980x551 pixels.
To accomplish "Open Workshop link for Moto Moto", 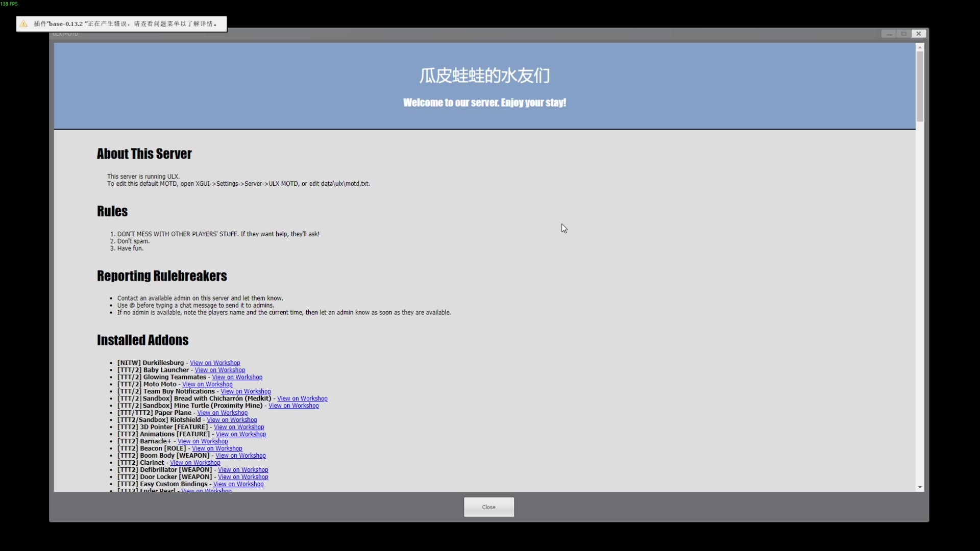I will (x=207, y=384).
